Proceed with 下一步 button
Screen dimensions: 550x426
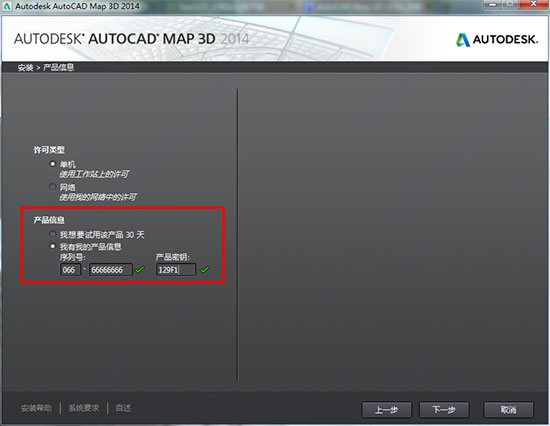[444, 410]
